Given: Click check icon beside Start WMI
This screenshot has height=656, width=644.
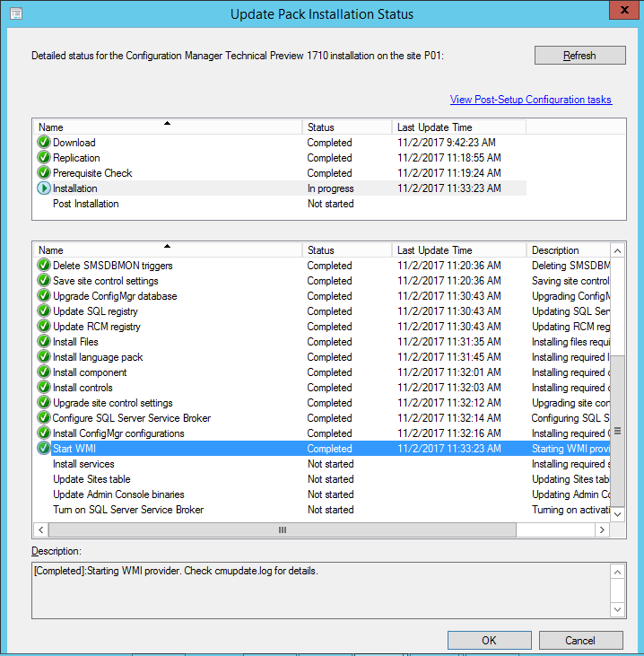Looking at the screenshot, I should (x=43, y=449).
